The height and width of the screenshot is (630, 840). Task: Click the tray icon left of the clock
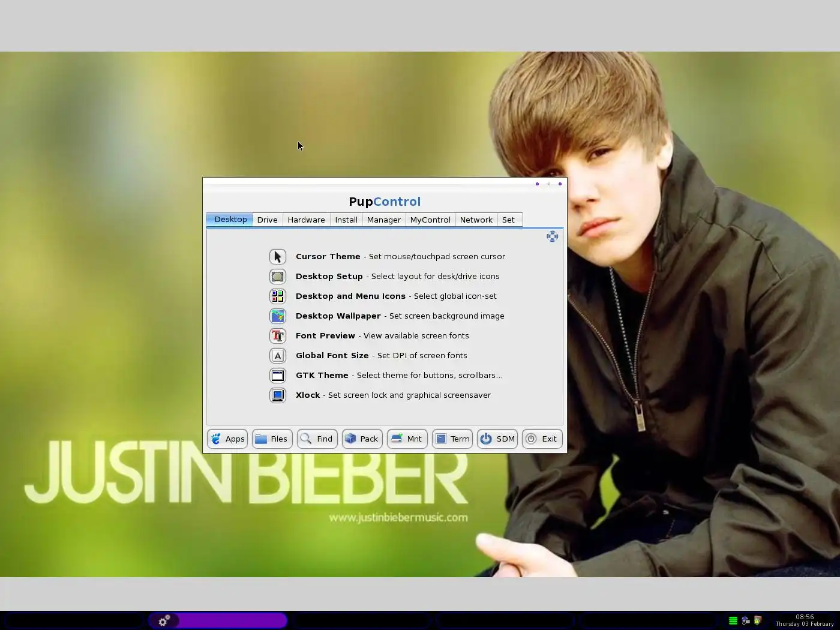click(758, 621)
